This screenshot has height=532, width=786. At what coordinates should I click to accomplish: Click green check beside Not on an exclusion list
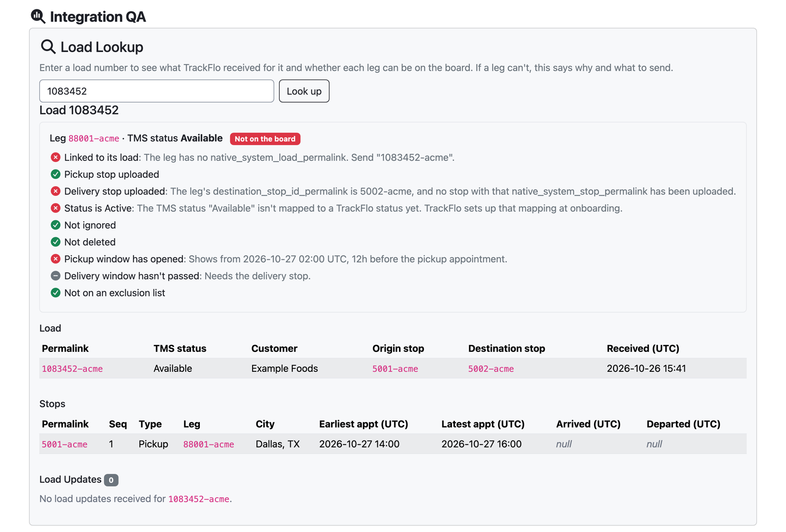(x=56, y=293)
